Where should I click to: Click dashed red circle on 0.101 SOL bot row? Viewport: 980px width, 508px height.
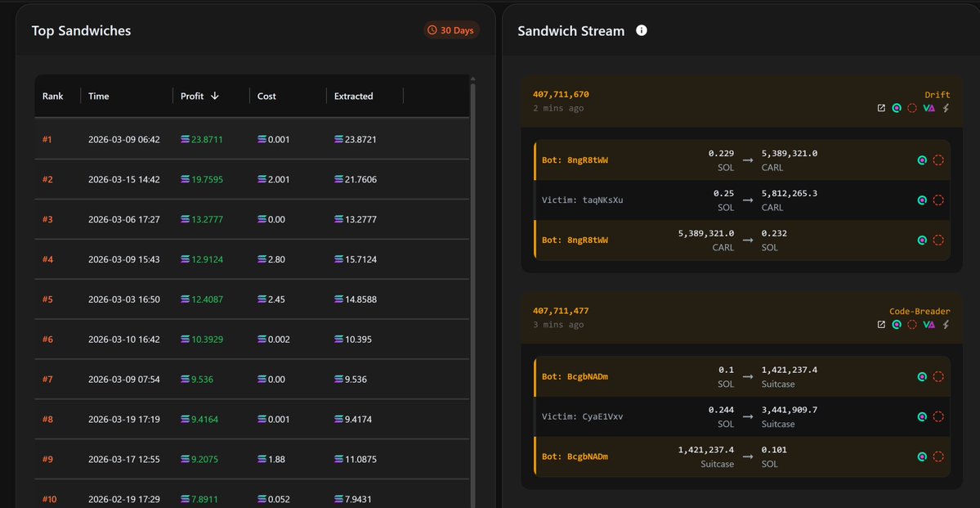click(x=938, y=456)
